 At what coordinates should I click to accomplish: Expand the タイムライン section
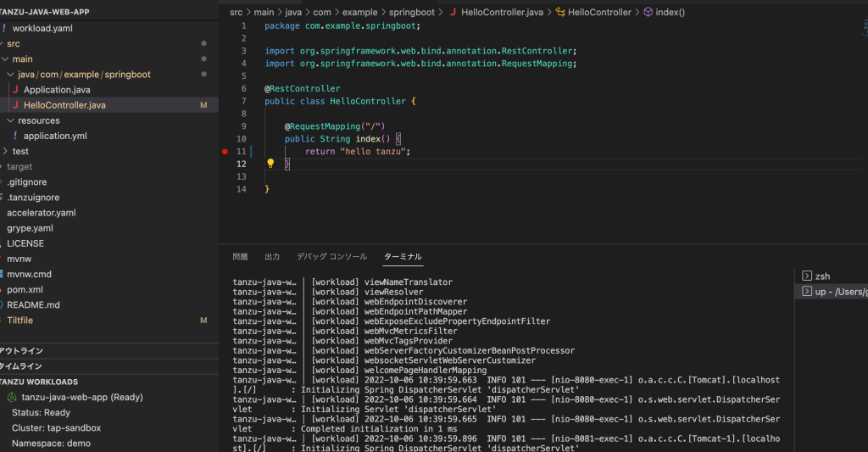click(x=22, y=366)
